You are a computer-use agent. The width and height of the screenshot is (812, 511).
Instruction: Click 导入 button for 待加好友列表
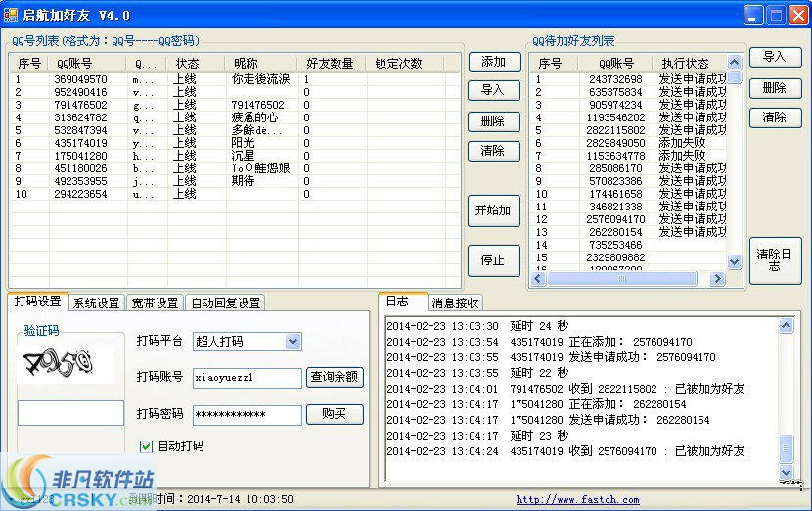point(775,57)
